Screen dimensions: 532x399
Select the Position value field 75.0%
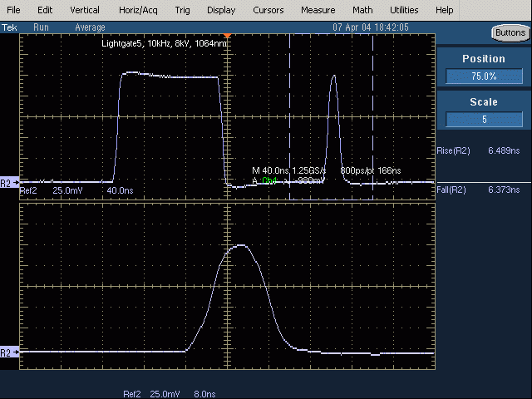coord(484,76)
